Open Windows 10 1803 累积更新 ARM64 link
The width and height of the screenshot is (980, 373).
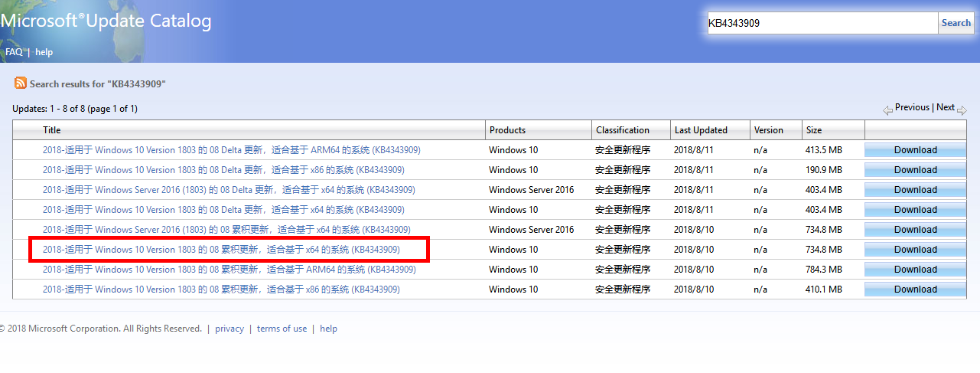coord(230,269)
